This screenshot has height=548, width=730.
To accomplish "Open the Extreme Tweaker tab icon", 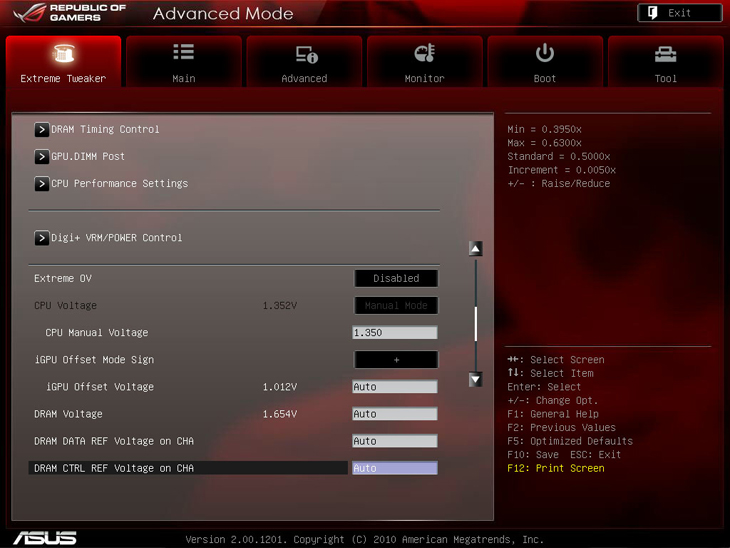I will (63, 54).
